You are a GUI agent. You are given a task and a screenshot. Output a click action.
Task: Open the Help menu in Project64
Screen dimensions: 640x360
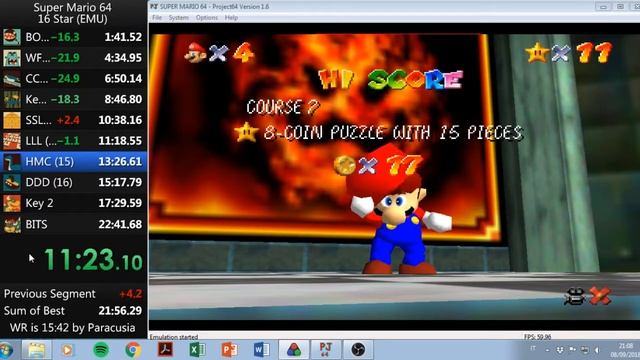231,18
